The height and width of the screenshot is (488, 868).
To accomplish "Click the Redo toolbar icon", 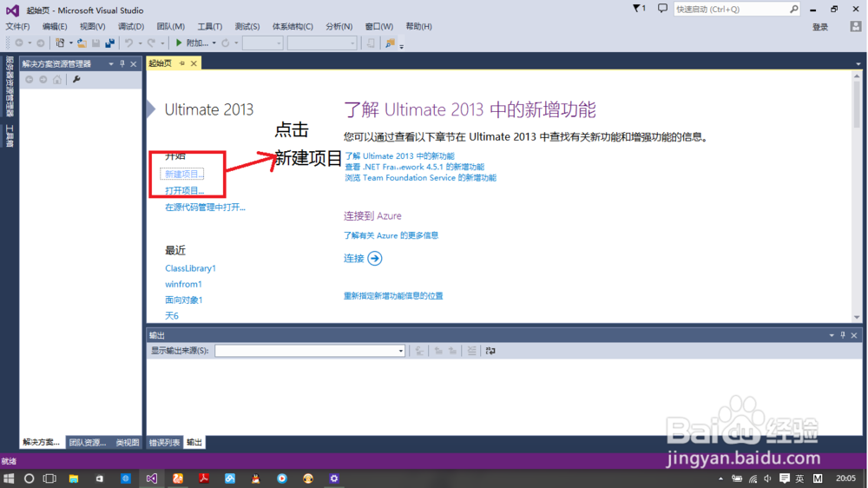I will 151,43.
